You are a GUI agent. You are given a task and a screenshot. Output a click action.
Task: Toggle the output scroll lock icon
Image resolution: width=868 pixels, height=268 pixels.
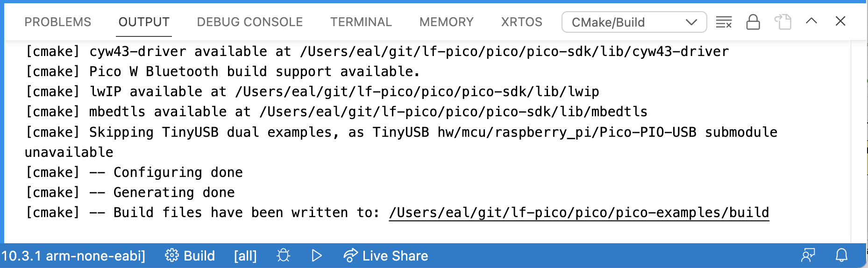(x=753, y=22)
